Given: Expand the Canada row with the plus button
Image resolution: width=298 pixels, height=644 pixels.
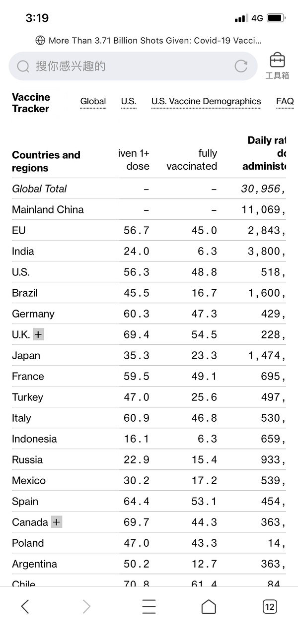Looking at the screenshot, I should point(57,522).
